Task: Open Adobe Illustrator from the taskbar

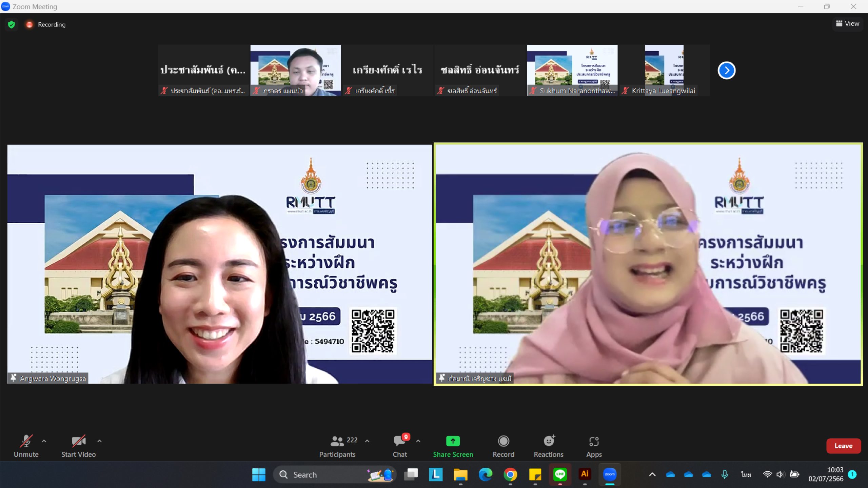Action: [x=585, y=474]
